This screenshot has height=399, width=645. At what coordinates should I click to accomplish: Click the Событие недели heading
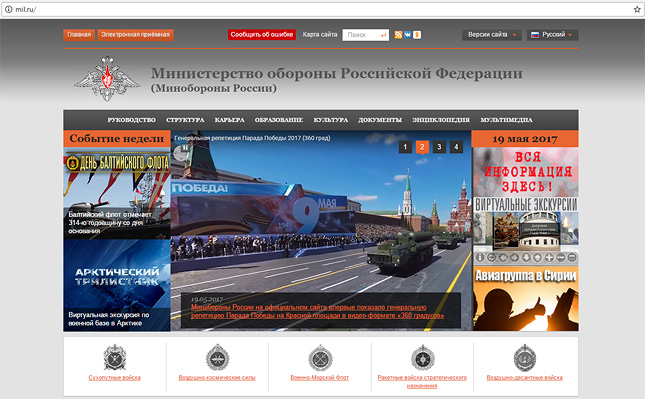[117, 139]
